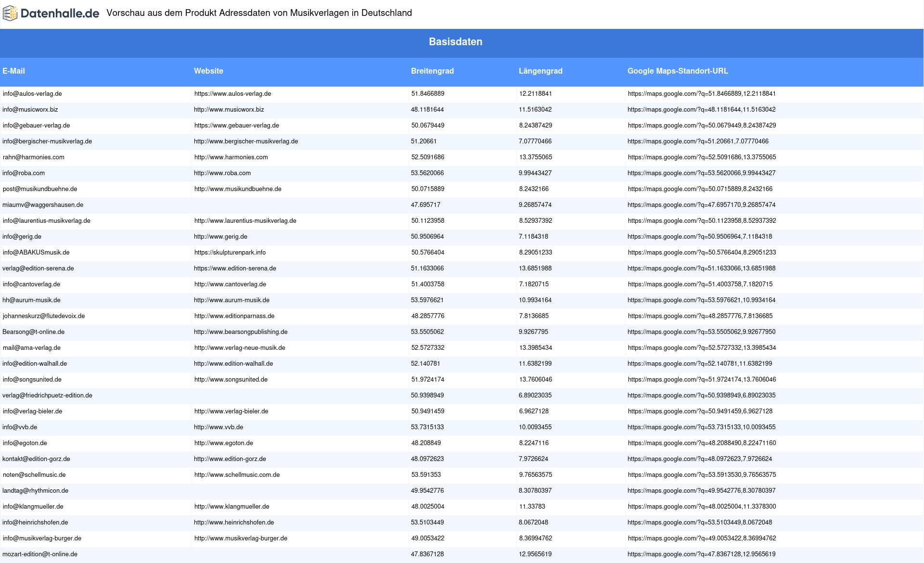The width and height of the screenshot is (924, 563).
Task: Open website http://www.vvb.de
Action: click(218, 427)
